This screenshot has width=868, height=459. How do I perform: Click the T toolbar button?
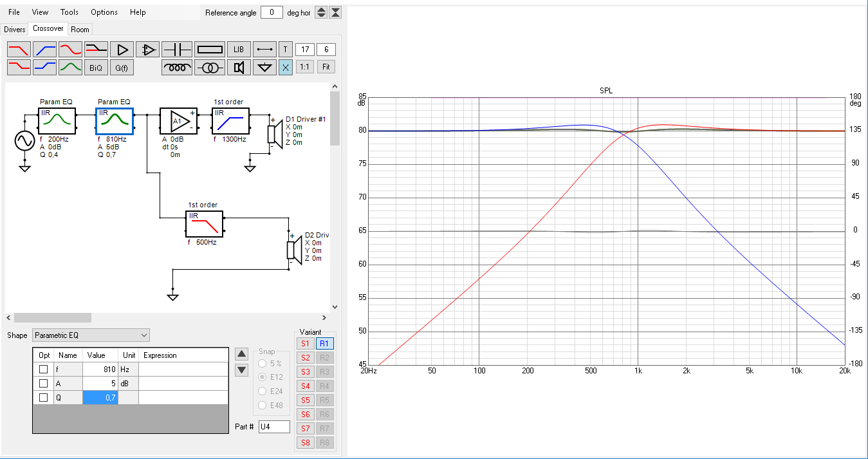(x=286, y=50)
